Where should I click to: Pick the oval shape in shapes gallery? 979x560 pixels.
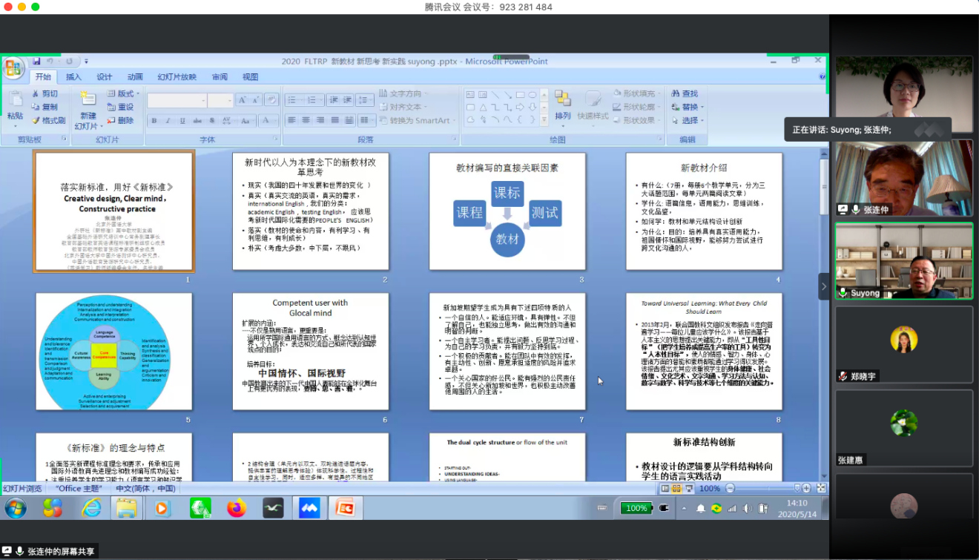point(533,95)
